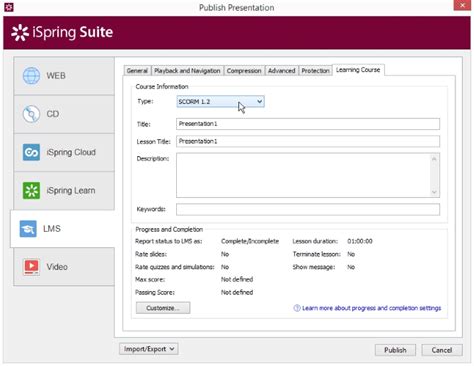
Task: Click the iSpring Learn green icon
Action: (31, 191)
